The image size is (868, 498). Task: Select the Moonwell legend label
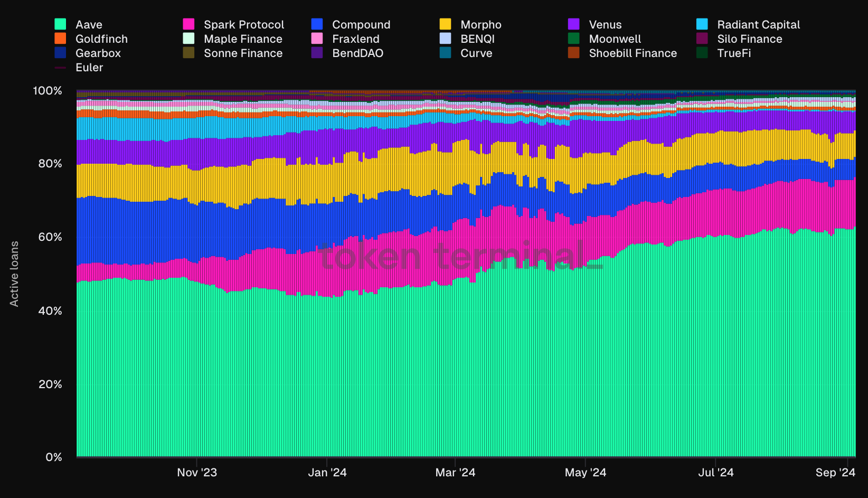(615, 39)
